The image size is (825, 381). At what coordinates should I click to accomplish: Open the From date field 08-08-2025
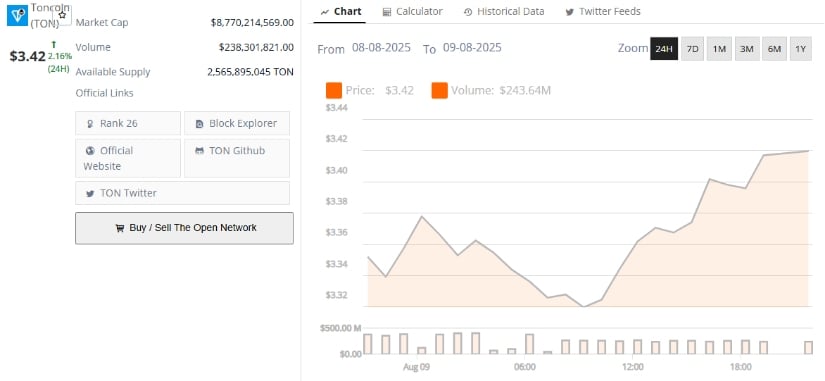point(381,48)
